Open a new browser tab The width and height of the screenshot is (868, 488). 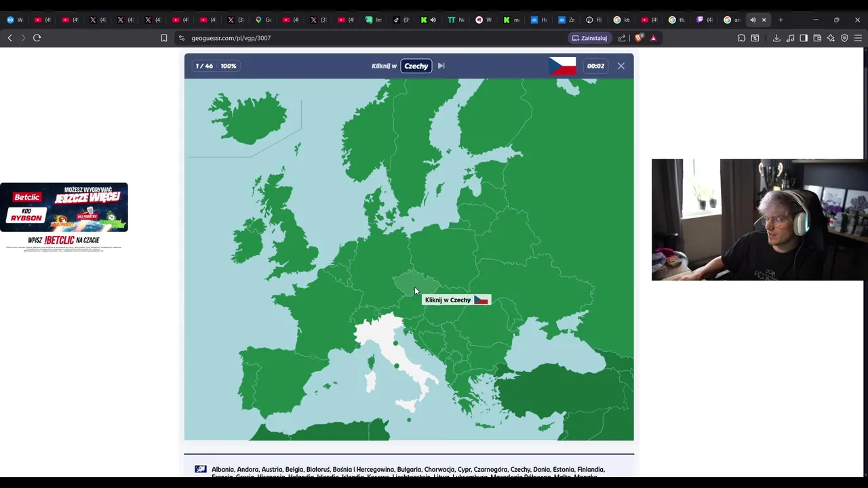click(781, 20)
